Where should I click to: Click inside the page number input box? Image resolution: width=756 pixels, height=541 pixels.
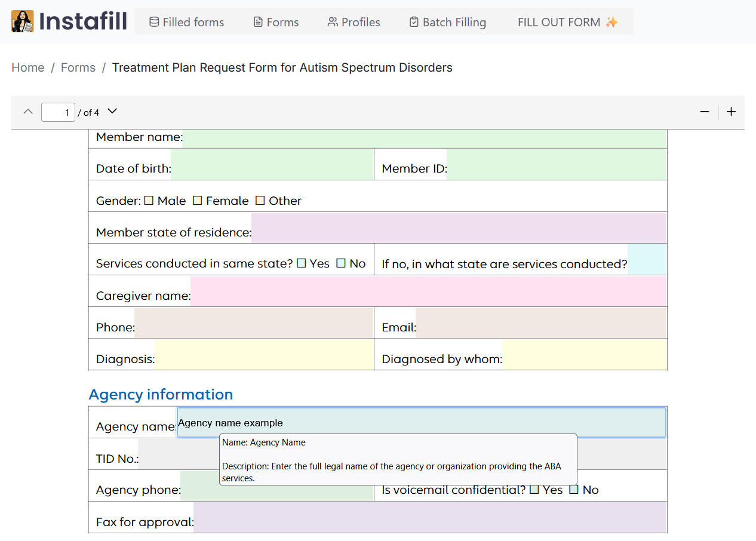[x=58, y=112]
